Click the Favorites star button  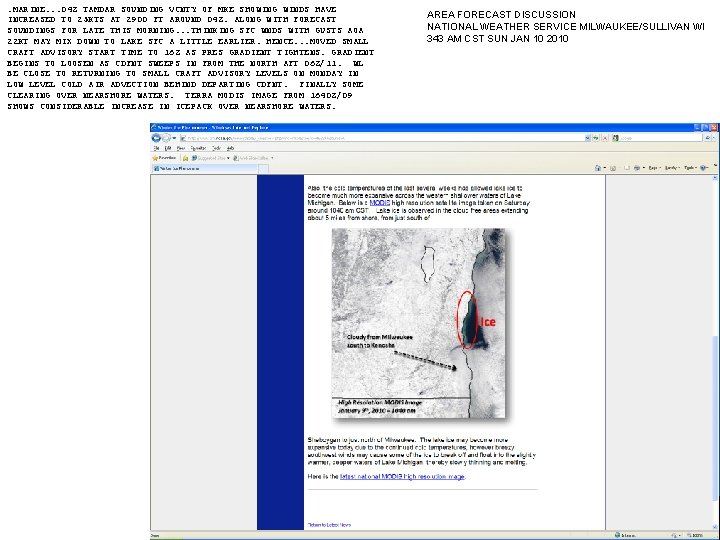pos(164,158)
